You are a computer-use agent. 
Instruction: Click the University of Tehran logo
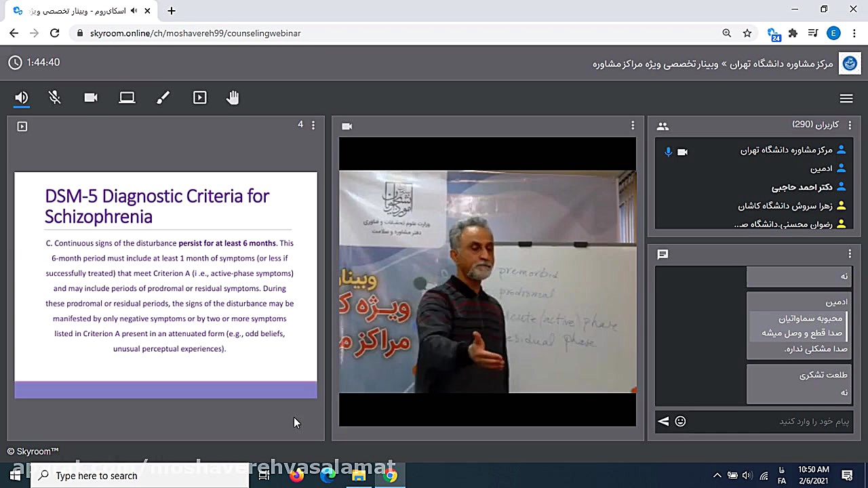pyautogui.click(x=850, y=64)
